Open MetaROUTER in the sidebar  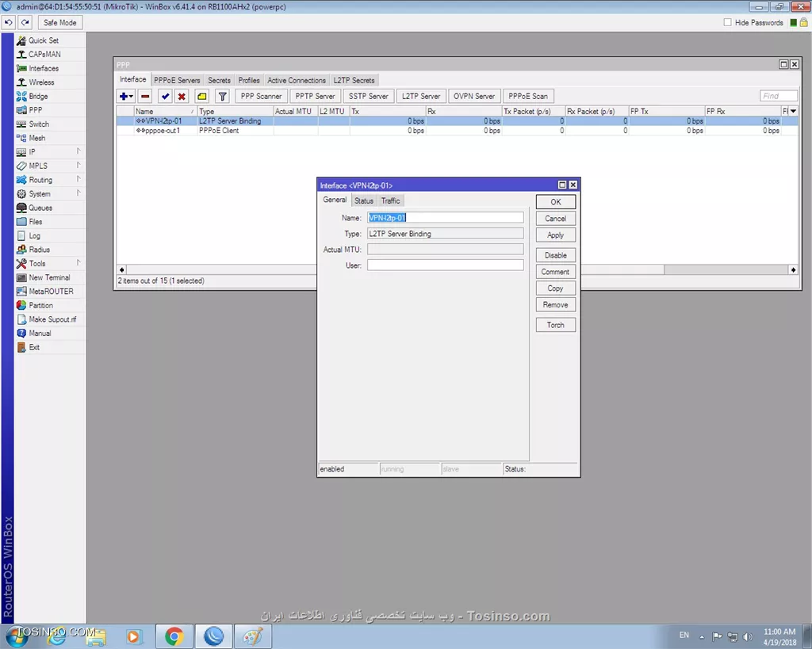[50, 292]
